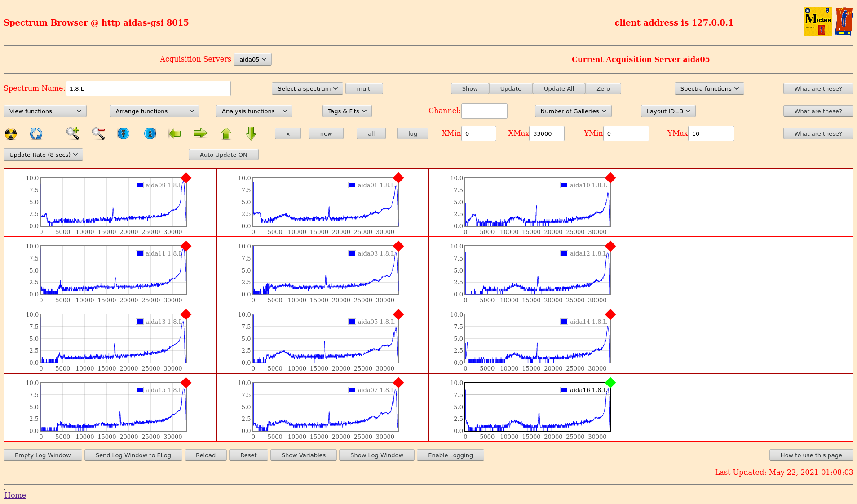Click the Update button

(511, 88)
